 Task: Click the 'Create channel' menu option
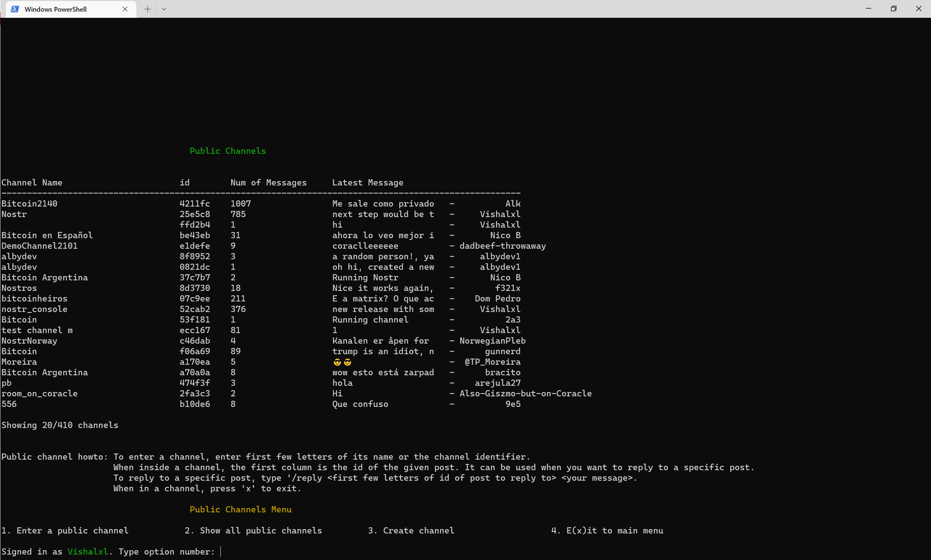pyautogui.click(x=411, y=531)
